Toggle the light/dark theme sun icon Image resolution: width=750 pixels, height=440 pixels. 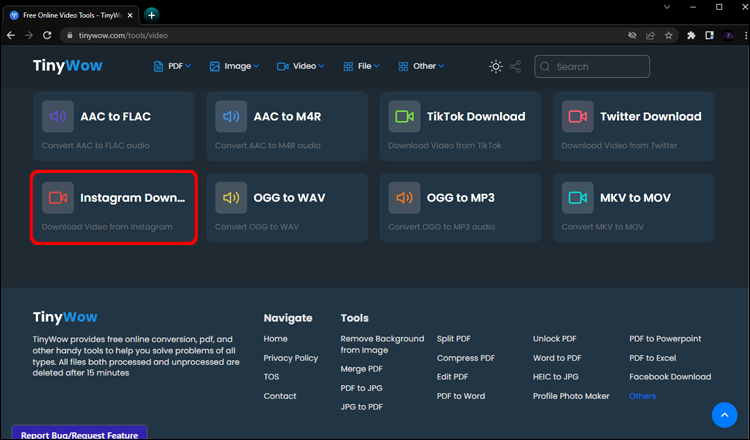pyautogui.click(x=496, y=67)
